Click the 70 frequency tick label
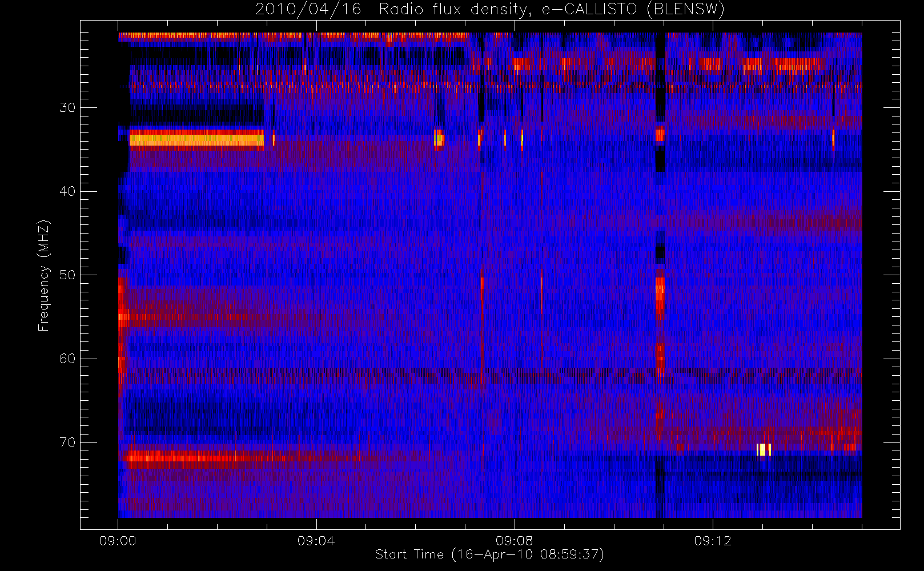 pos(67,443)
